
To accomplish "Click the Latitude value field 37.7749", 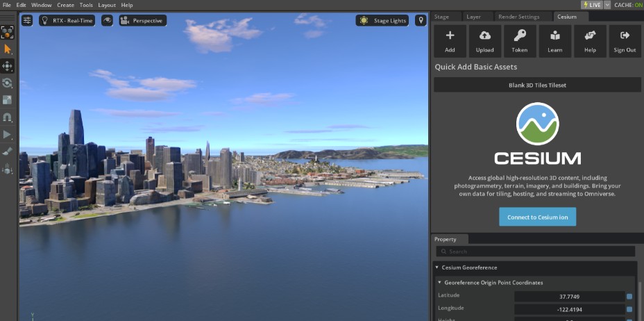I will coord(569,297).
